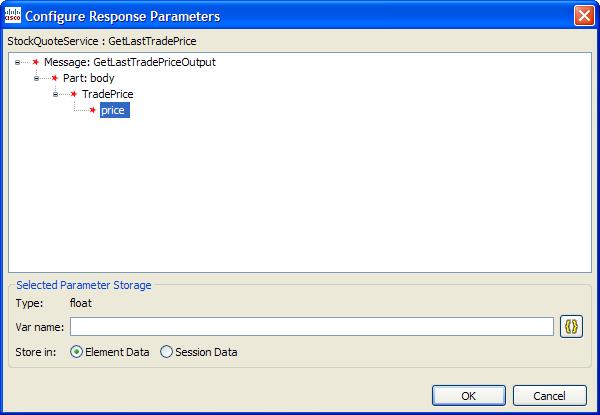
Task: Click the red asterisk beside price
Action: pyautogui.click(x=92, y=110)
